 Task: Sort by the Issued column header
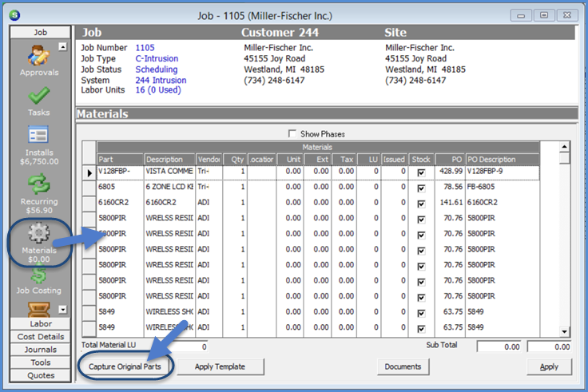[394, 159]
